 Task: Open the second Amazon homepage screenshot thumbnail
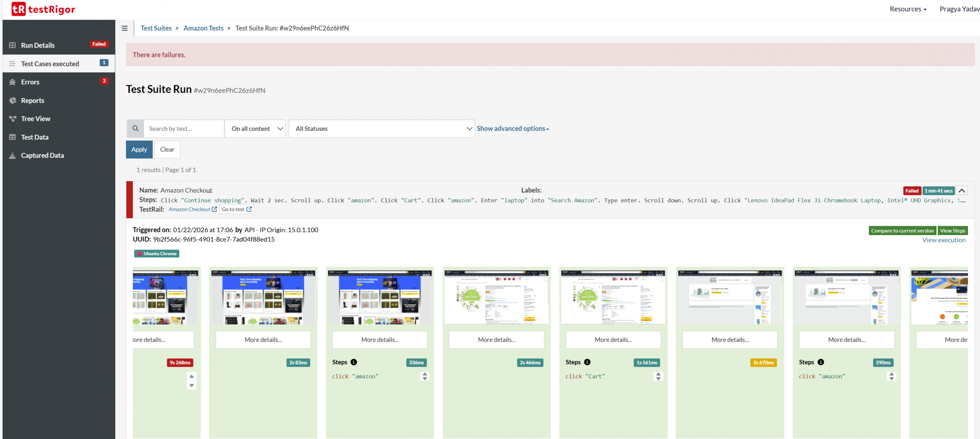click(263, 297)
